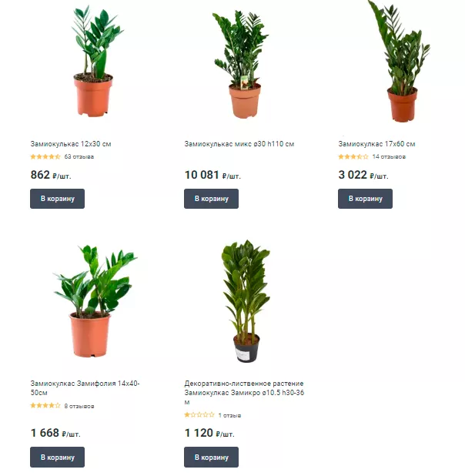Open the Замиокулкас 17х60 см plant photo
This screenshot has width=465, height=476.
[399, 62]
